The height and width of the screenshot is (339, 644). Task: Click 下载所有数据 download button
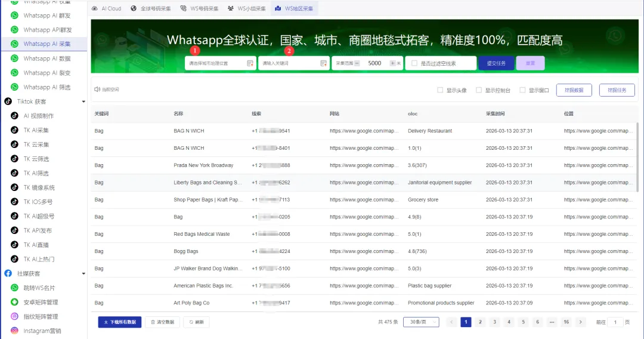(x=119, y=322)
